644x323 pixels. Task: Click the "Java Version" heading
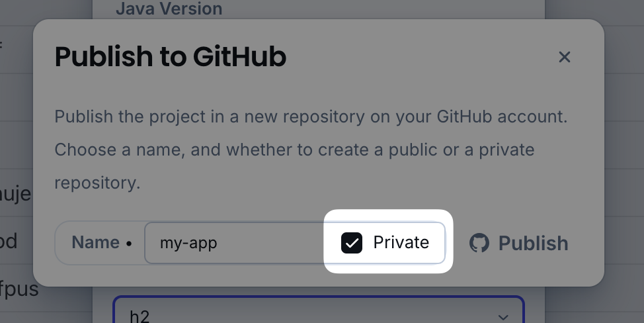[x=169, y=9]
